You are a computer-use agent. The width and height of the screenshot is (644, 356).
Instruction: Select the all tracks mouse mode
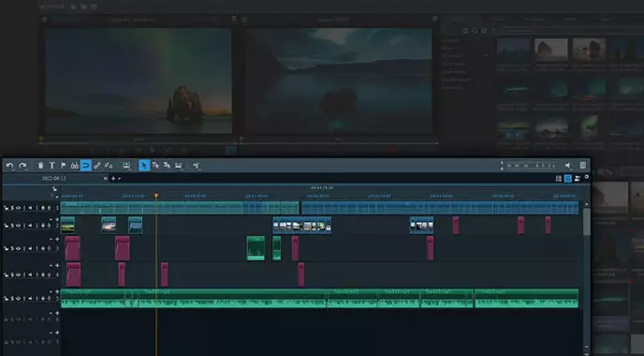(x=167, y=166)
